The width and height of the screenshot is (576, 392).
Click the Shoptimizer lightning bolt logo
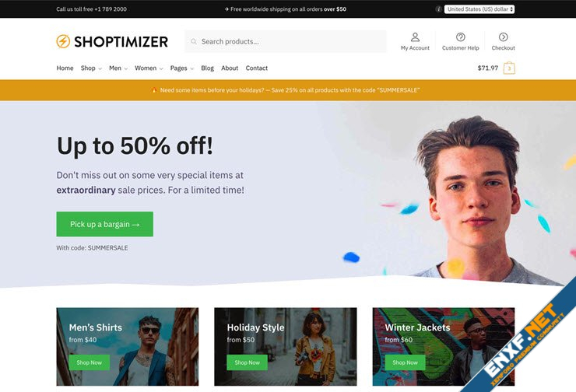click(63, 41)
